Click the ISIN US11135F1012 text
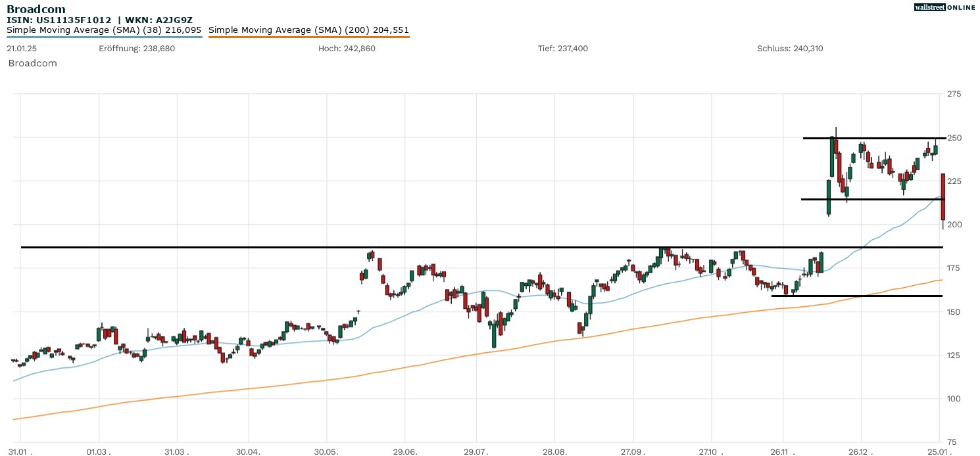The width and height of the screenshot is (980, 456). pyautogui.click(x=59, y=20)
